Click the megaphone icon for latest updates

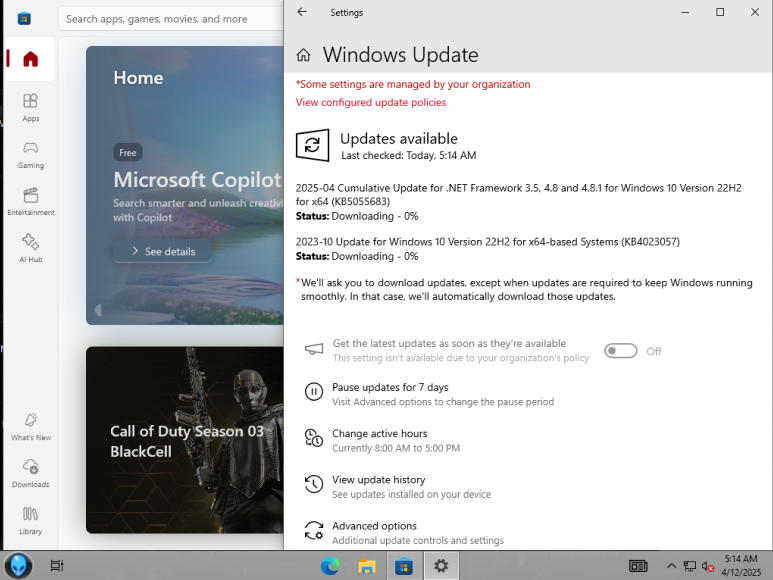click(314, 349)
